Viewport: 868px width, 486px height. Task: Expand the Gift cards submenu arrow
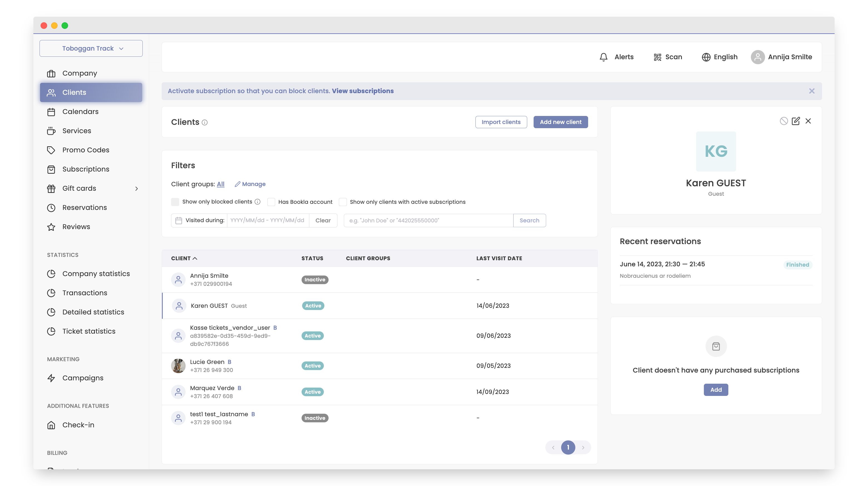click(x=137, y=189)
